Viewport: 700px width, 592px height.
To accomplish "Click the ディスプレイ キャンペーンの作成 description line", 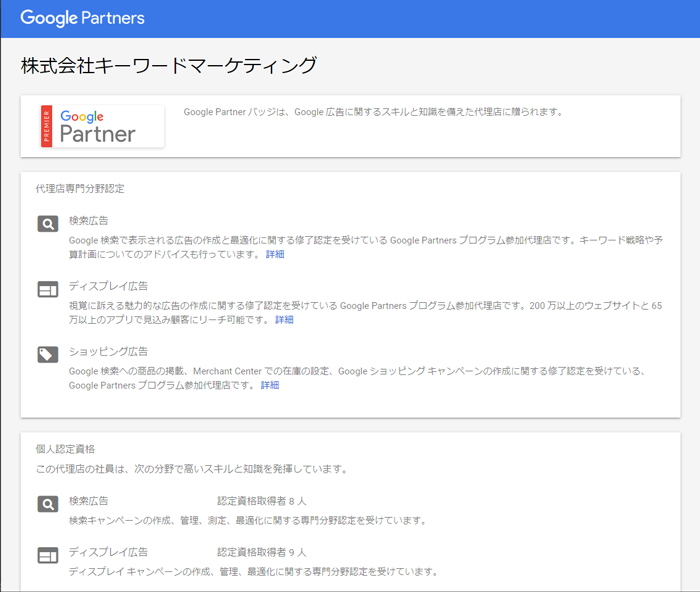I will click(x=254, y=571).
